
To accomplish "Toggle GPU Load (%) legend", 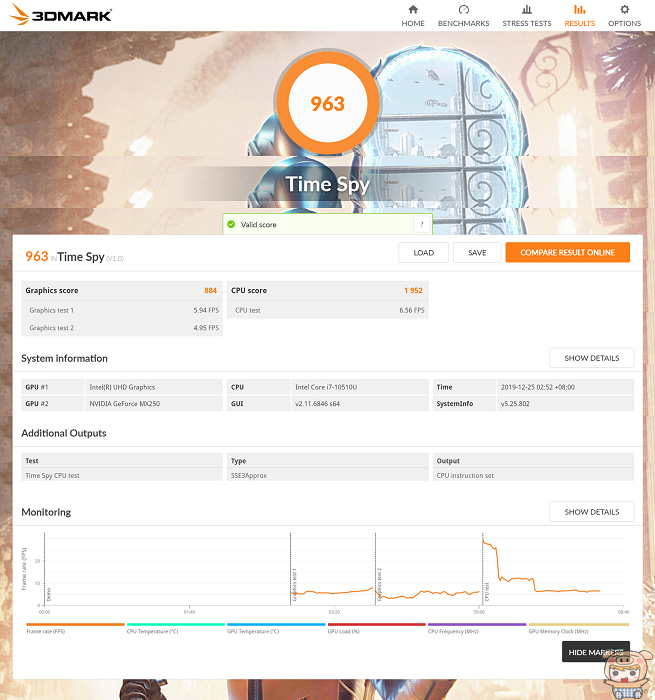I will (376, 629).
